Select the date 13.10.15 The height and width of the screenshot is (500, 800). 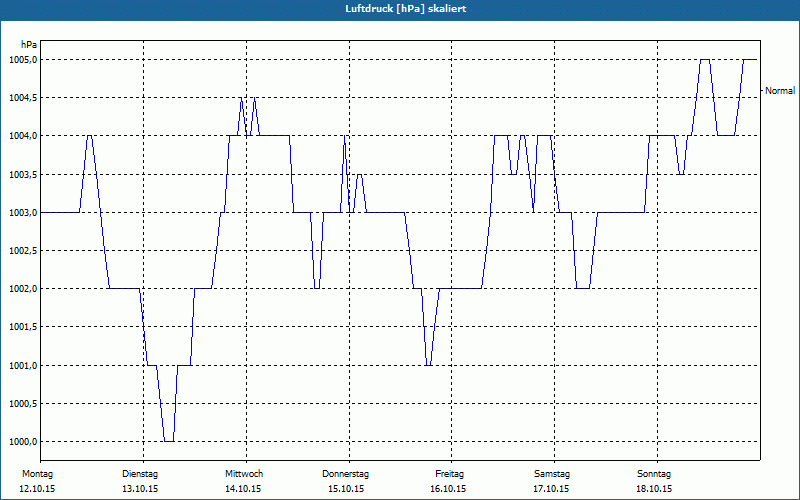[140, 489]
